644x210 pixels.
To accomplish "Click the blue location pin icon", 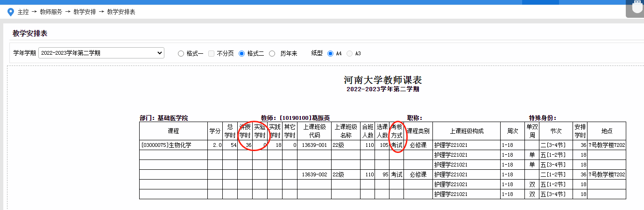I will (x=11, y=12).
